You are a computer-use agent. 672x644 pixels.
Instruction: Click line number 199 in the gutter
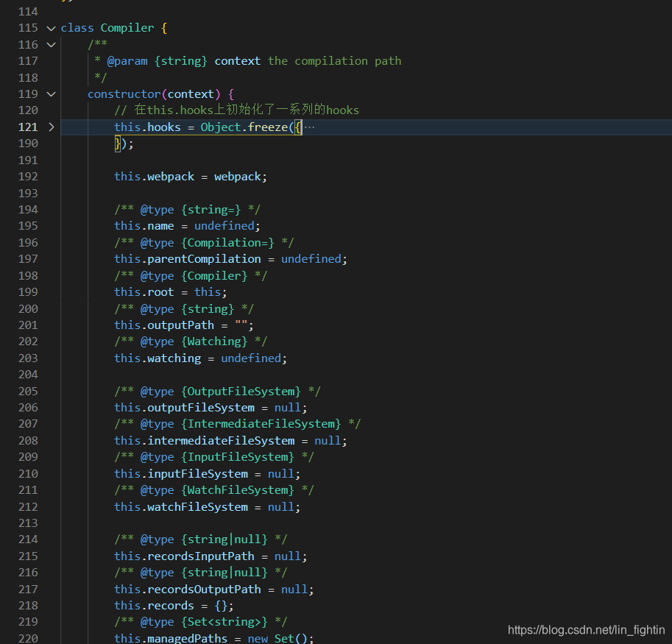coord(28,291)
